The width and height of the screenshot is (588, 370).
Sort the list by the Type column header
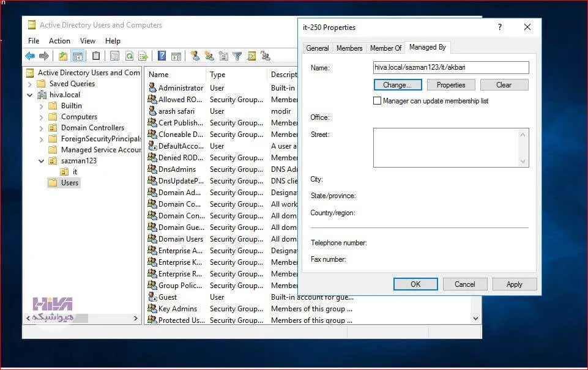[236, 75]
